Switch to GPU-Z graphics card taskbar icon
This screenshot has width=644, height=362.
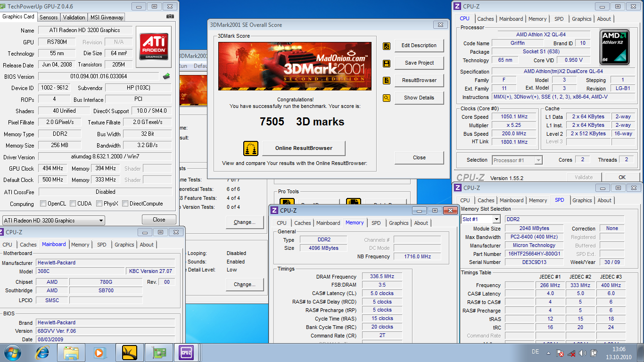point(159,352)
